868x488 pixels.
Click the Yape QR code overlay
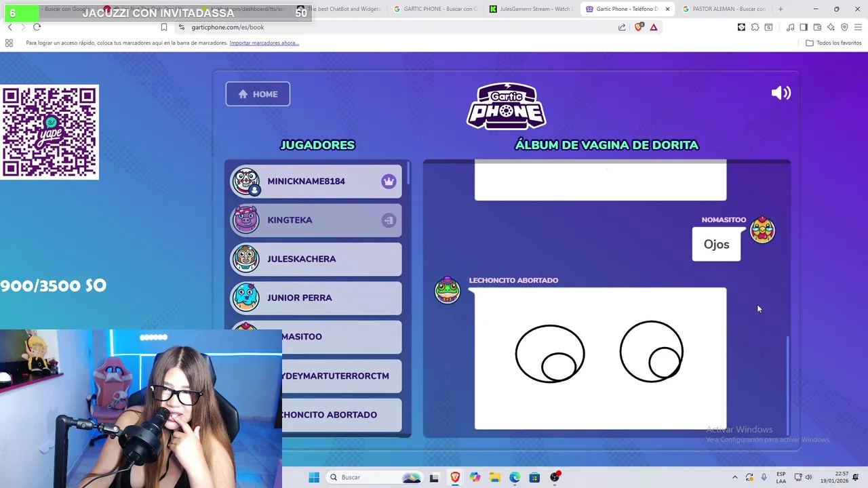coord(50,132)
